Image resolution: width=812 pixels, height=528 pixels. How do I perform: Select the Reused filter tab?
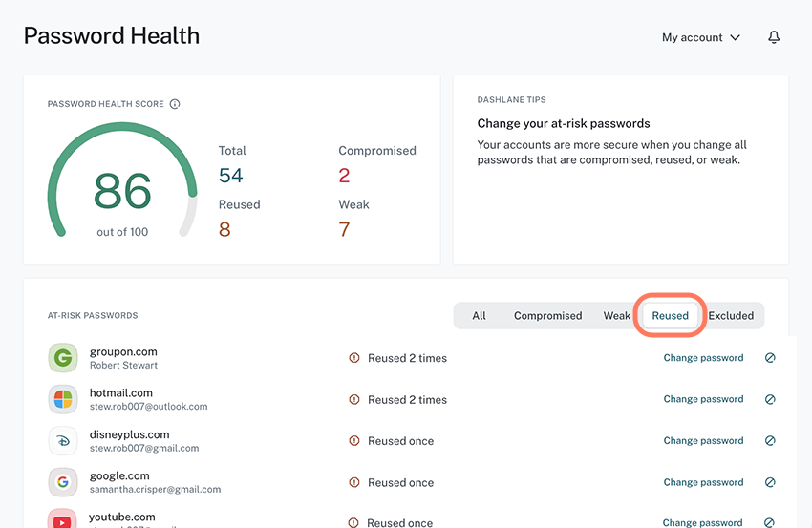[x=670, y=316]
